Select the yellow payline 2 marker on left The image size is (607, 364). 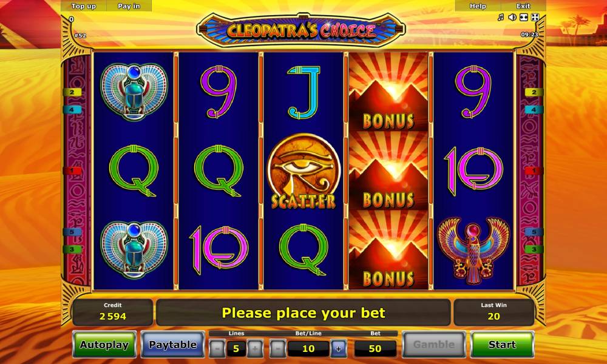pos(72,92)
